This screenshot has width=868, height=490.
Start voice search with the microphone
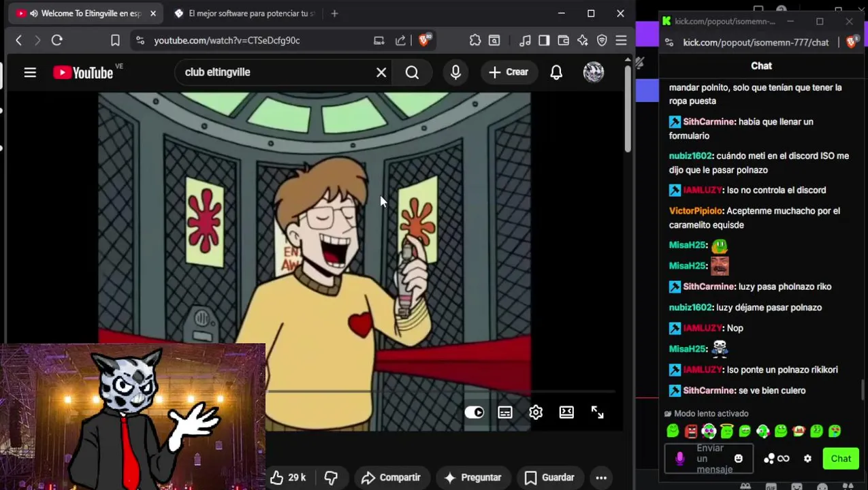(x=455, y=72)
